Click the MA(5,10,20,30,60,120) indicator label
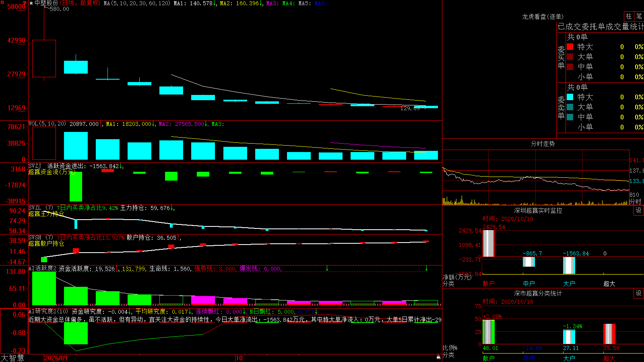Viewport: 644px width, 362px height. tap(137, 3)
